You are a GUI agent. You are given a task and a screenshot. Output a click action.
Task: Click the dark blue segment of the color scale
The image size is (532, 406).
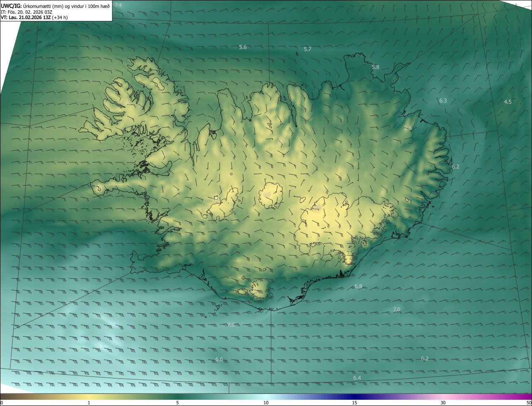pyautogui.click(x=355, y=397)
